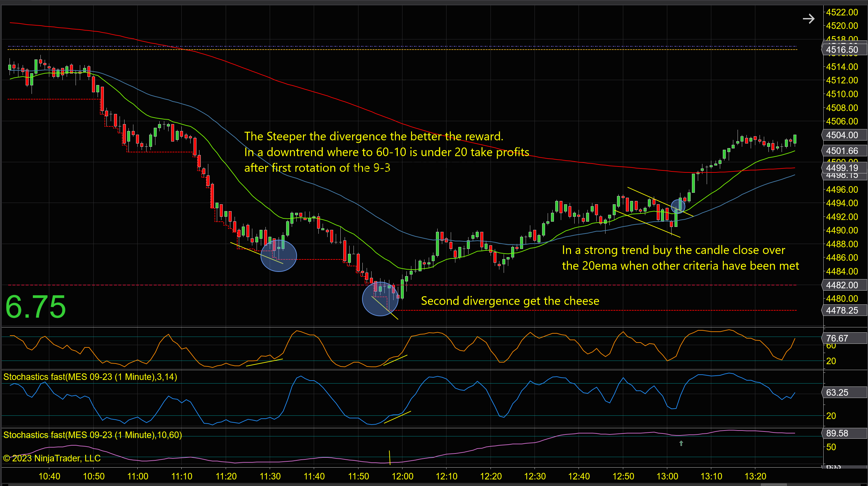The image size is (868, 486).
Task: Click the right arrow icon above the price axis
Action: pyautogui.click(x=808, y=19)
